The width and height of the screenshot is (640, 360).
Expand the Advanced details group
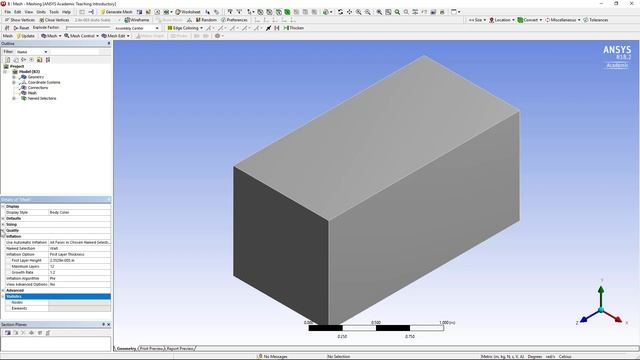(3, 290)
